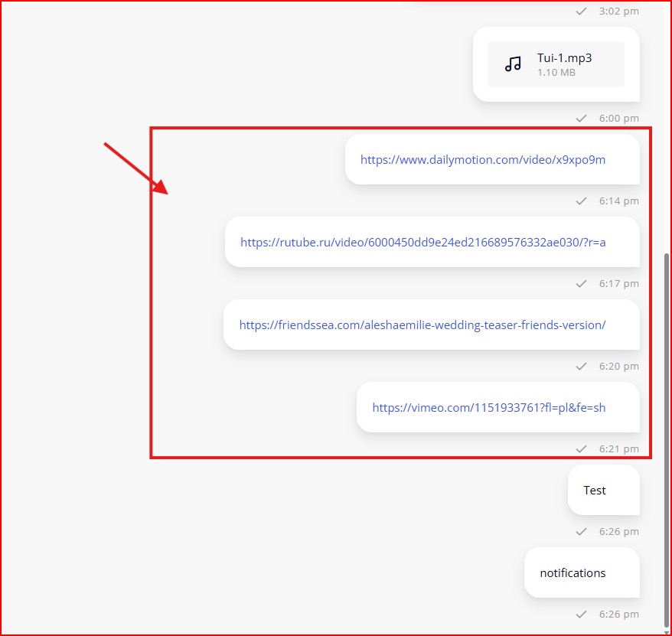
Task: Click the 6:14 pm timestamp
Action: [x=618, y=201]
